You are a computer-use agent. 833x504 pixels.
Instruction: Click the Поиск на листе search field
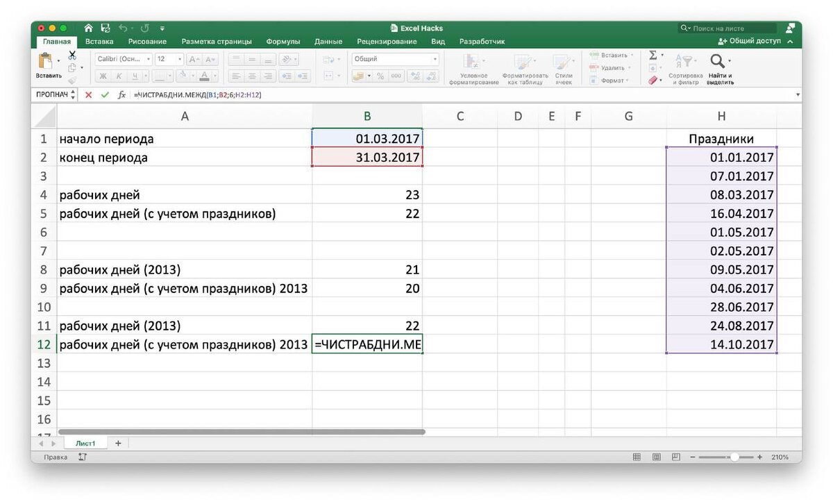coord(728,28)
